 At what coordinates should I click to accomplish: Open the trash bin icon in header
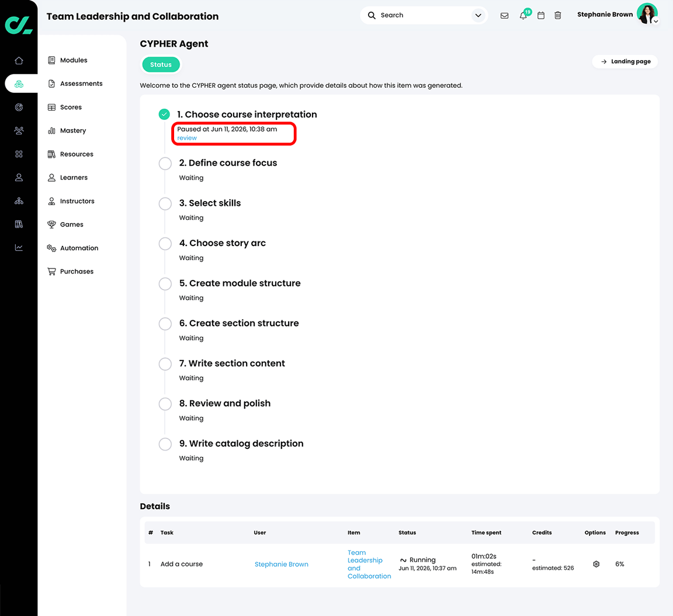tap(557, 15)
